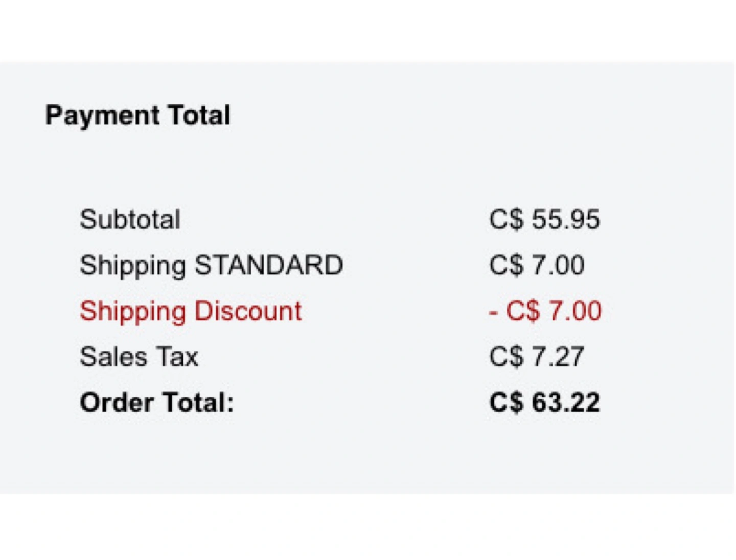Click the sales tax amount C$ 7.27

point(536,357)
